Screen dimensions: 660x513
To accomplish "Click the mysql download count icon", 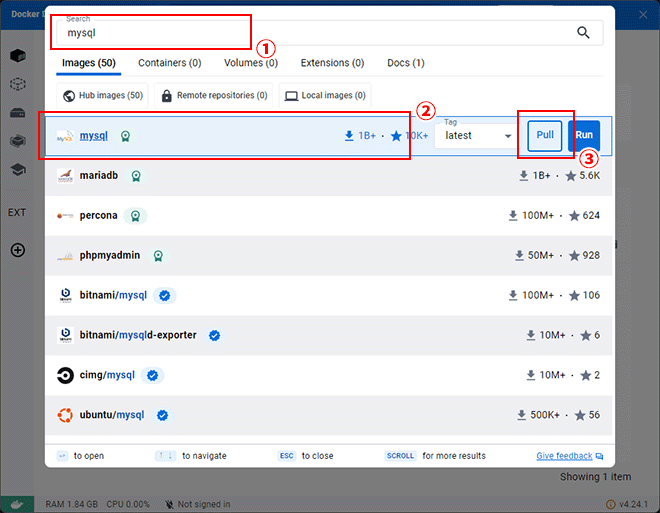I will click(x=349, y=136).
